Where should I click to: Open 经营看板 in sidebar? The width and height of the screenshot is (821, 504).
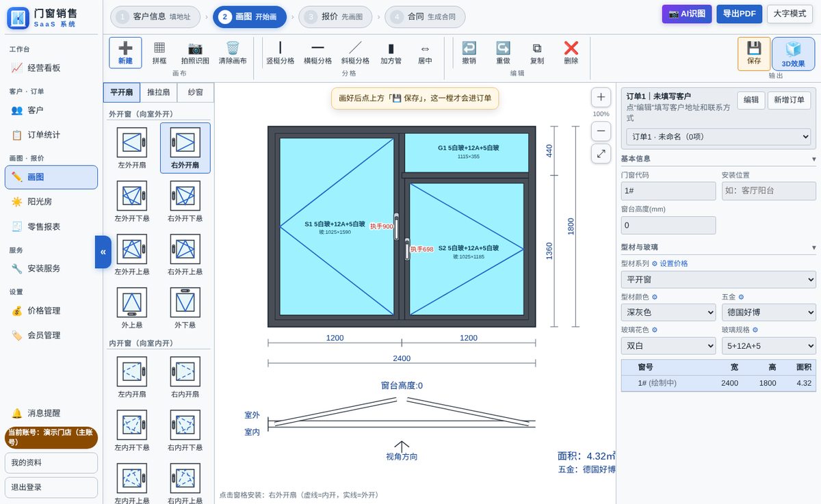[51, 68]
